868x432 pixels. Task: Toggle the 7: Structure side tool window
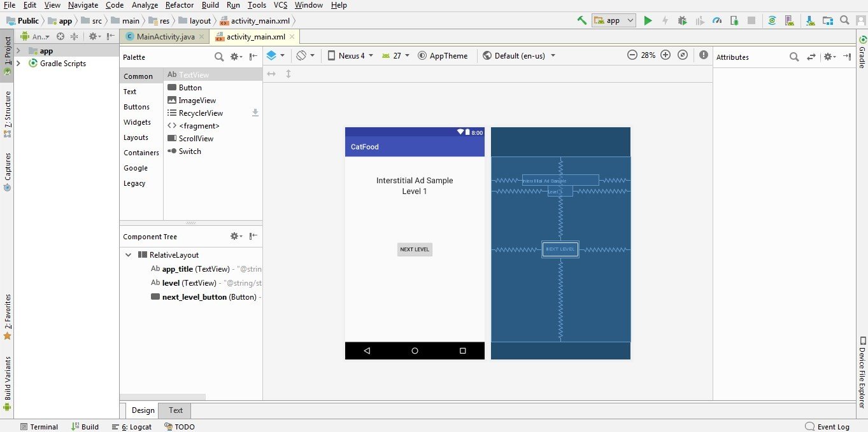pyautogui.click(x=7, y=115)
